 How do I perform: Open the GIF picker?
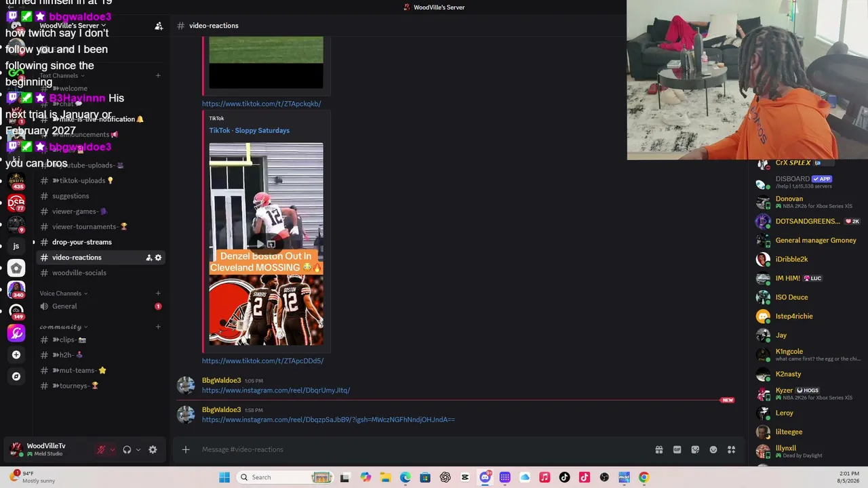[677, 449]
